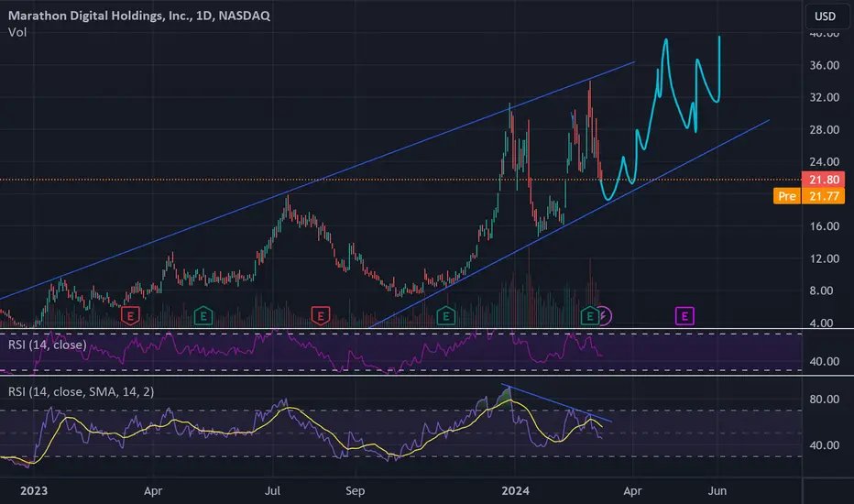Click the Apr label following 2024
The image size is (854, 504).
(x=632, y=491)
